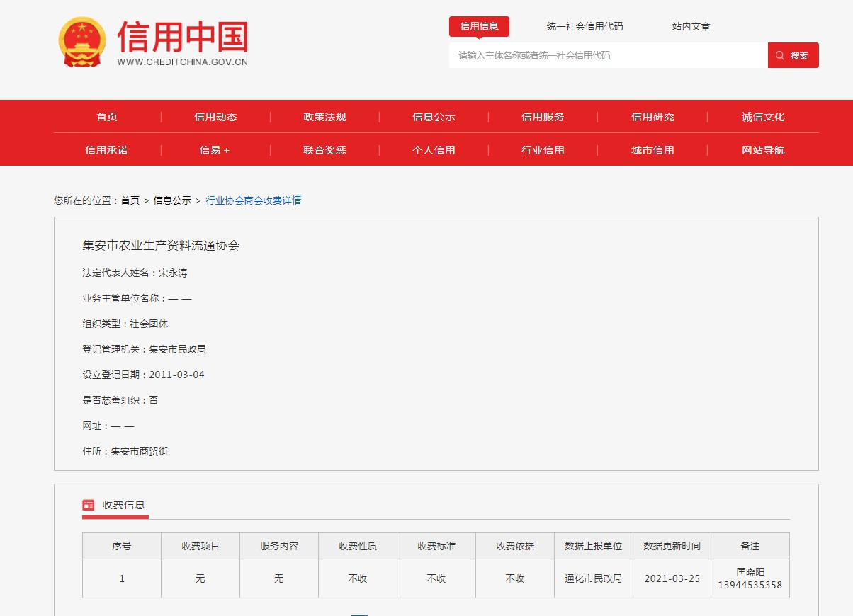The image size is (853, 616).
Task: Go to 政策法规 navigation item
Action: (324, 117)
